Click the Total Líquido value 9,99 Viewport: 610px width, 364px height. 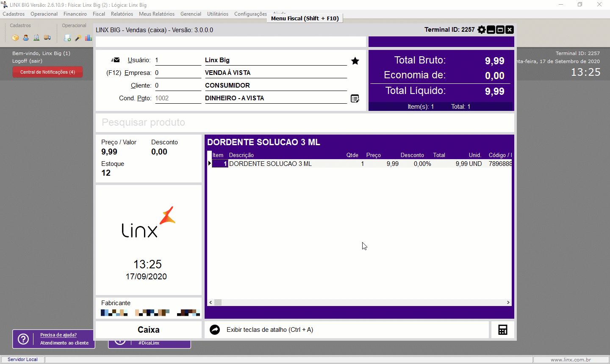[495, 91]
